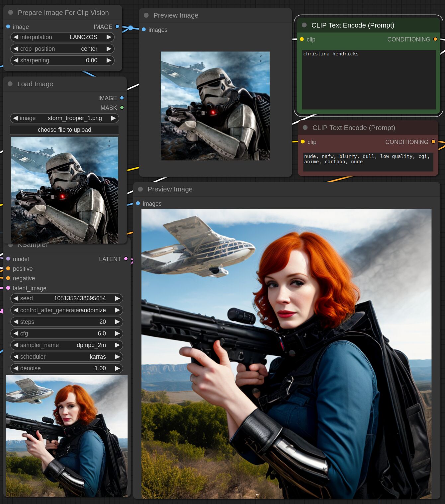
Task: Click red CLIP node CONDITIONING output port
Action: (433, 142)
